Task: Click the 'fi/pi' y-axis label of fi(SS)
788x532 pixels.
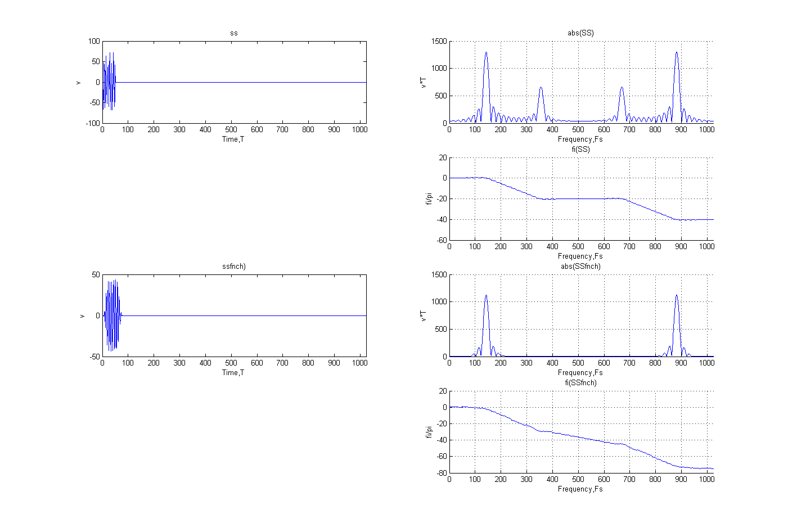Action: [x=429, y=199]
